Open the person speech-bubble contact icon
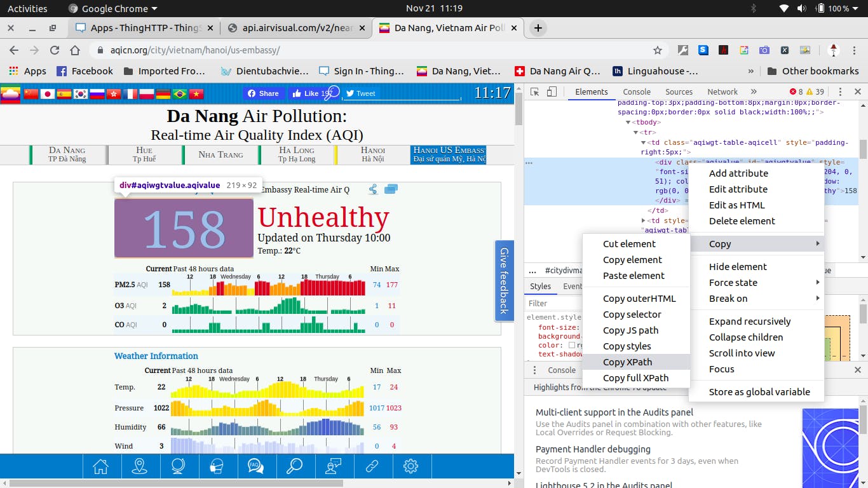This screenshot has width=868, height=488. 333,466
